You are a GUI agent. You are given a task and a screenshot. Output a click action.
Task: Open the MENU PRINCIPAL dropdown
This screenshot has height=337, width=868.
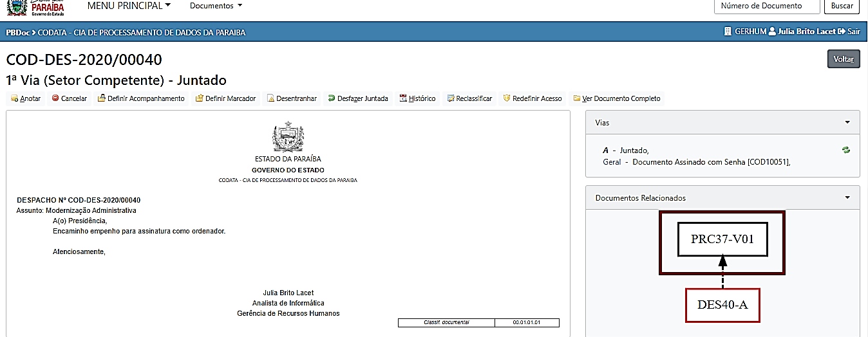tap(129, 6)
